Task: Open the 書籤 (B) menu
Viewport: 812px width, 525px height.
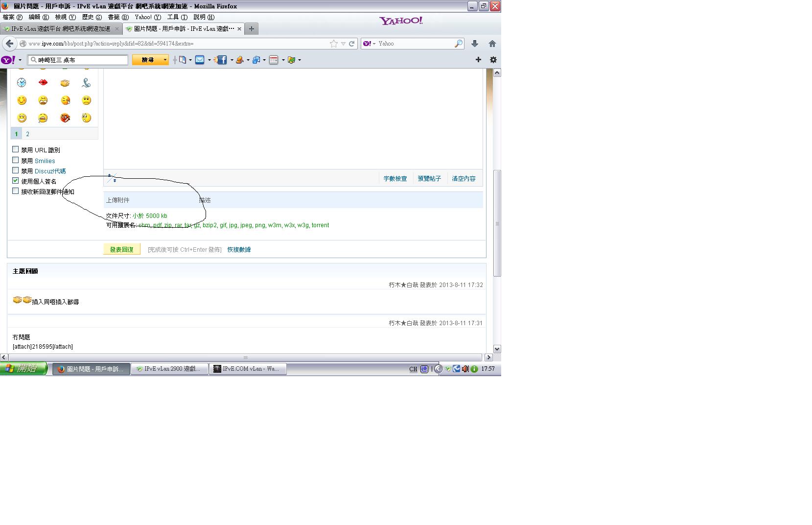Action: [118, 17]
